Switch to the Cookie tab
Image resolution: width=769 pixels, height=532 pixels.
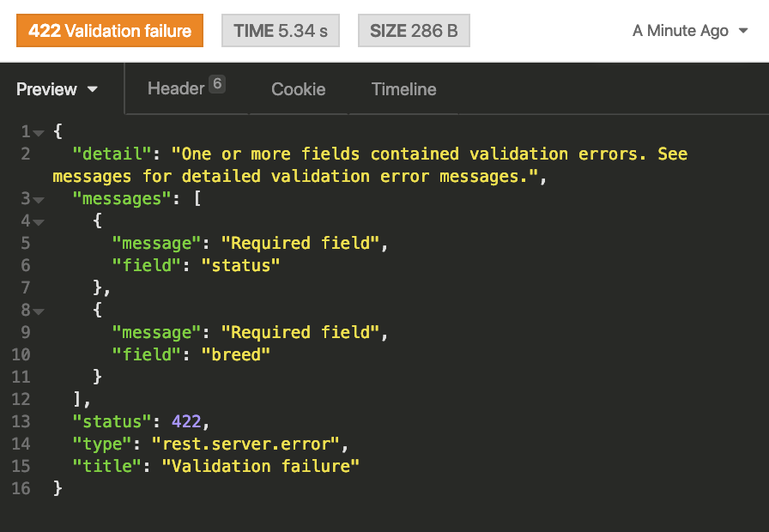[298, 89]
